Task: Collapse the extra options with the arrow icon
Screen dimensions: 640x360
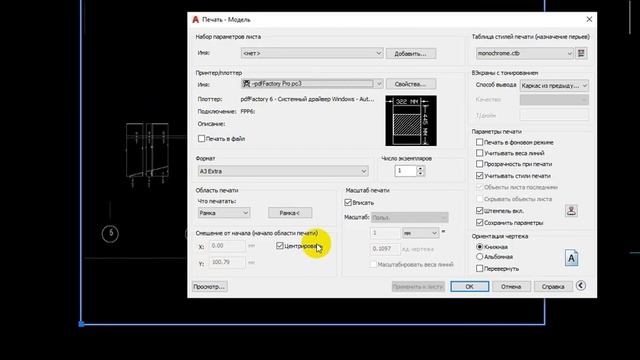Action: [581, 286]
